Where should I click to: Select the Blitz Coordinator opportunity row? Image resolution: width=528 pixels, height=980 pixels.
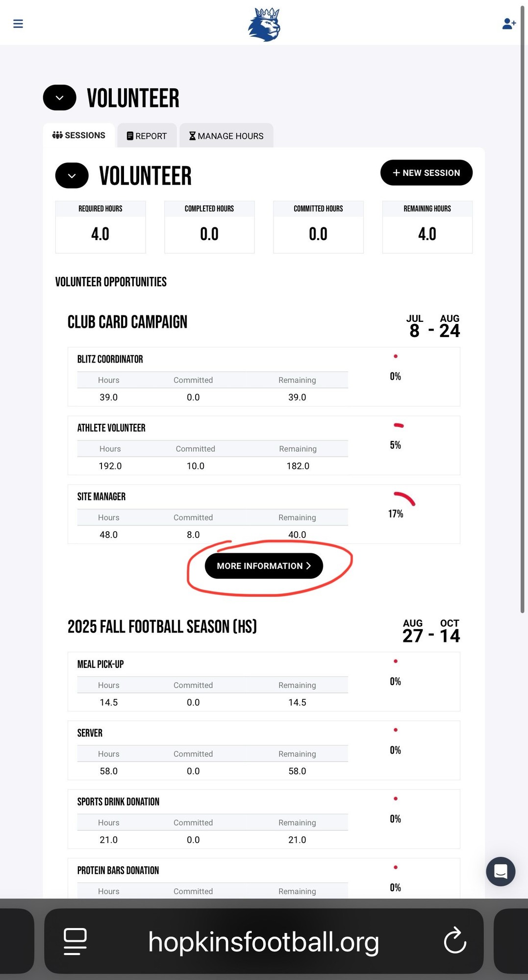(264, 377)
